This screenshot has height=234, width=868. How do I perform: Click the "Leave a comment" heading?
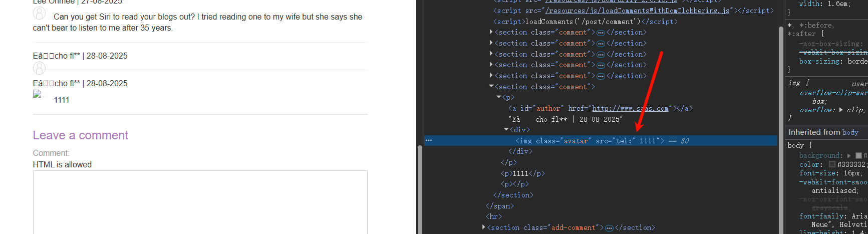pos(81,135)
